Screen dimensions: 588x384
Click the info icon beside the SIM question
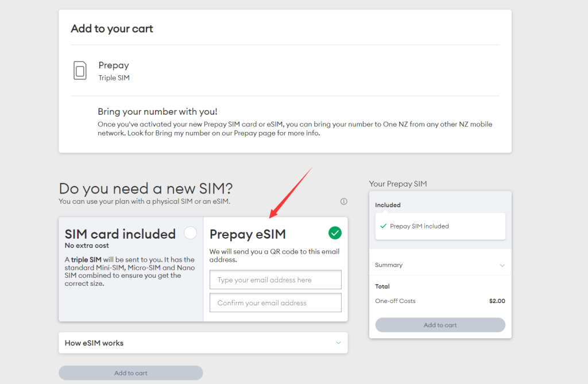pos(343,201)
